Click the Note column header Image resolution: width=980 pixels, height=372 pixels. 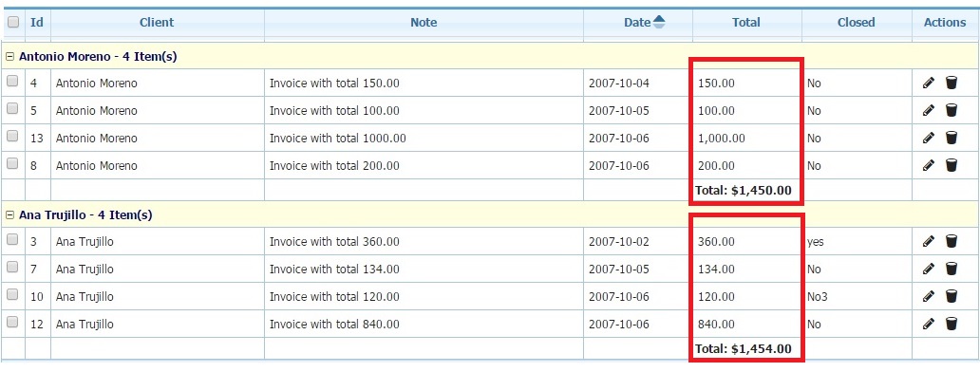tap(424, 23)
